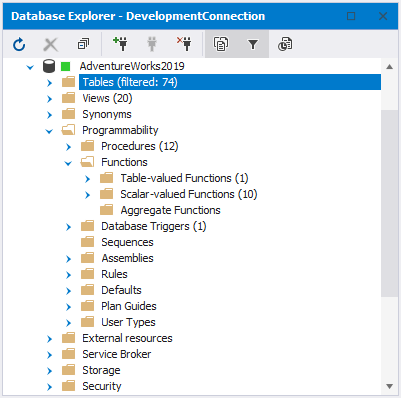Image resolution: width=401 pixels, height=398 pixels.
Task: Expand Table-valued Functions (1)
Action: (88, 179)
